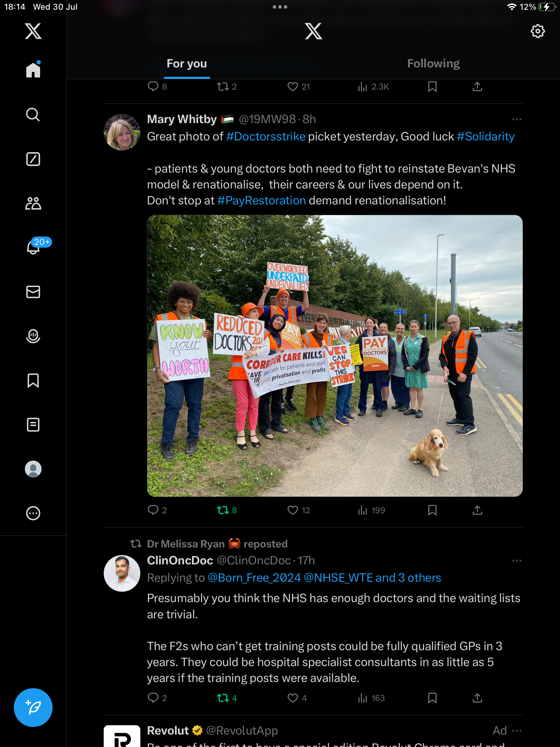The width and height of the screenshot is (560, 747).
Task: Open the Search icon in sidebar
Action: click(33, 114)
